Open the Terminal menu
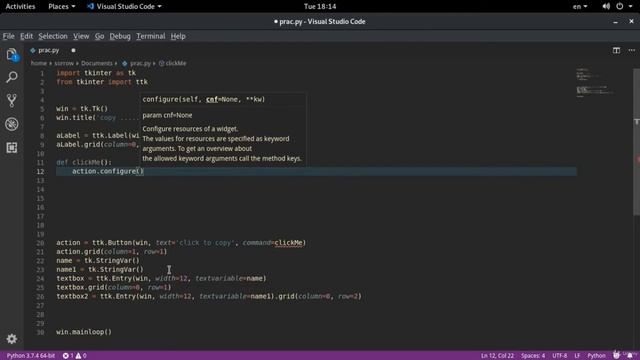 [x=151, y=36]
